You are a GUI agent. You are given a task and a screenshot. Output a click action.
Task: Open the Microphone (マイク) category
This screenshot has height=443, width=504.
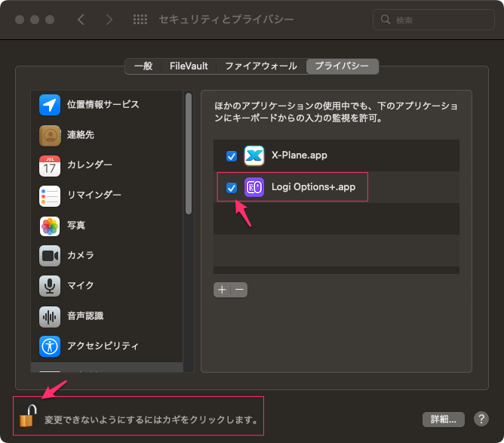tap(50, 286)
